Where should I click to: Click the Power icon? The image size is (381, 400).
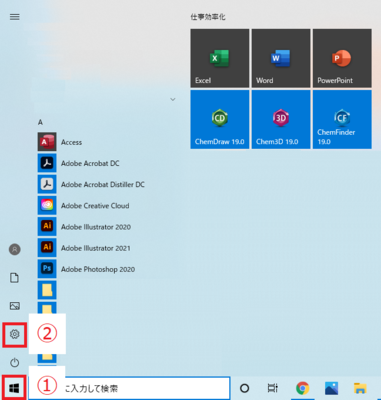click(14, 362)
